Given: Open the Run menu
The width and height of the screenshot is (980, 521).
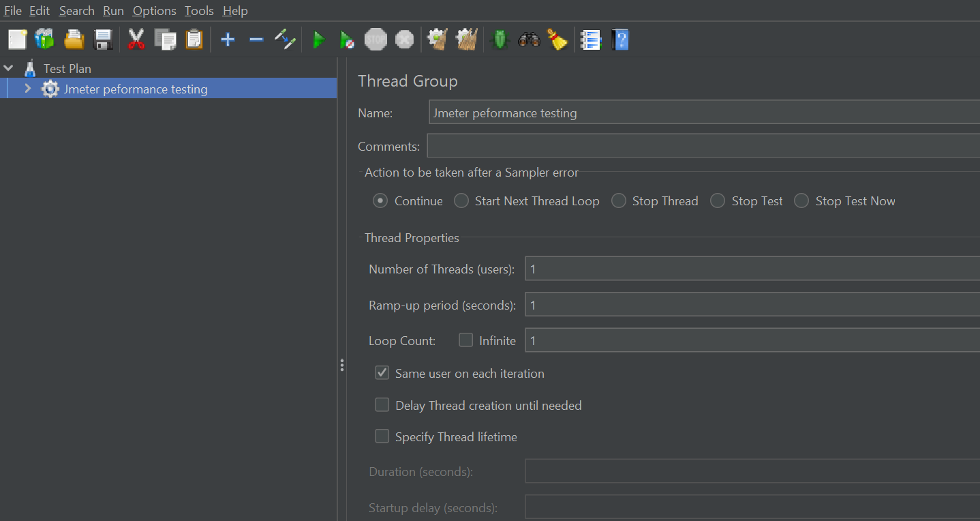Looking at the screenshot, I should (113, 11).
